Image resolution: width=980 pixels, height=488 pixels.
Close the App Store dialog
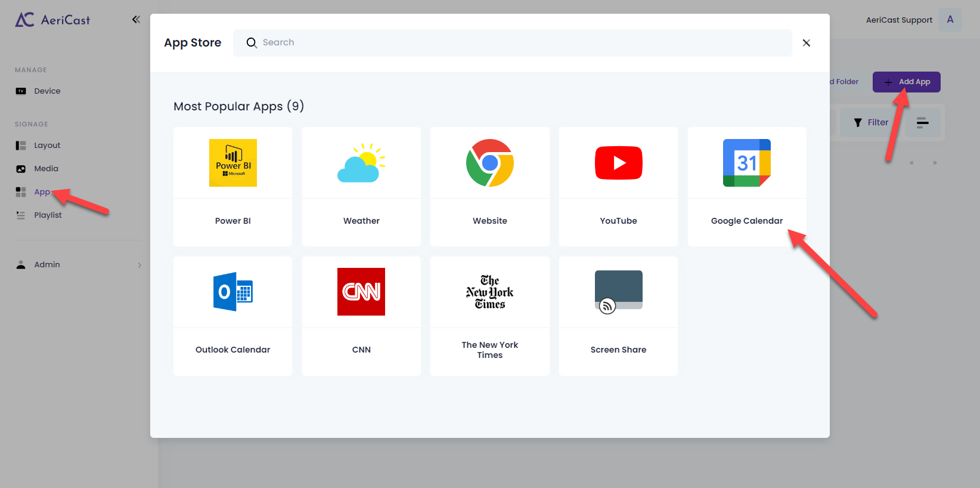point(807,43)
